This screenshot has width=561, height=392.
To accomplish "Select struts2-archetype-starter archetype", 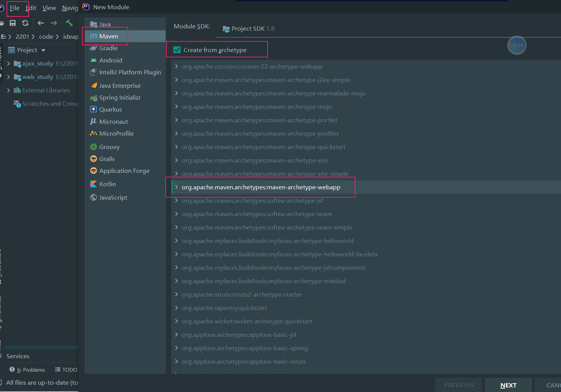I will [x=242, y=294].
